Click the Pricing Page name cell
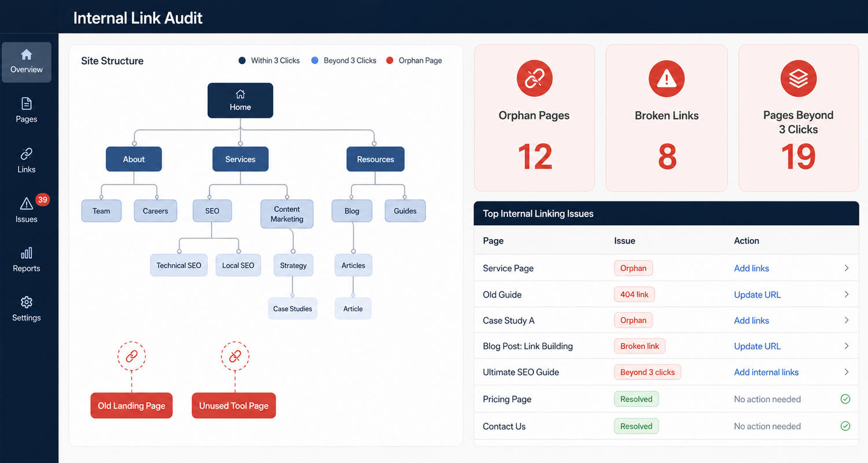 coord(507,399)
